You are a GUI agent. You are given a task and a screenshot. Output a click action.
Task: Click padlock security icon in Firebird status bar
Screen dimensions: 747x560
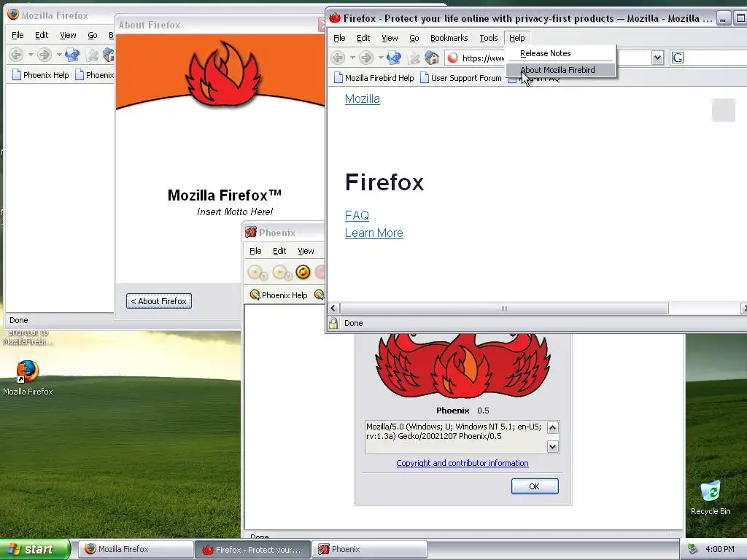333,323
